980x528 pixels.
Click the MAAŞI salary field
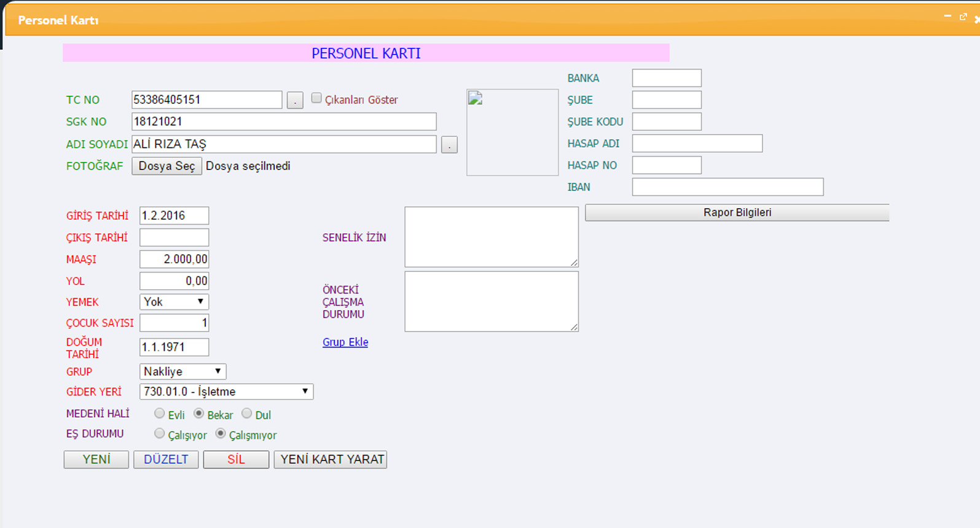coord(174,259)
